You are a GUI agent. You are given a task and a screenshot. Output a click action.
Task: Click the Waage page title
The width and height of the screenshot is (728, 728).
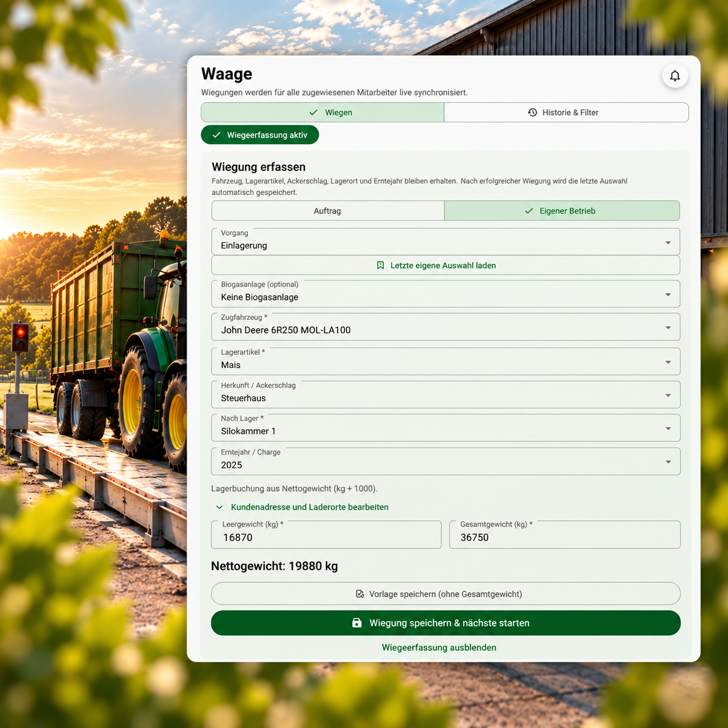coord(226,74)
